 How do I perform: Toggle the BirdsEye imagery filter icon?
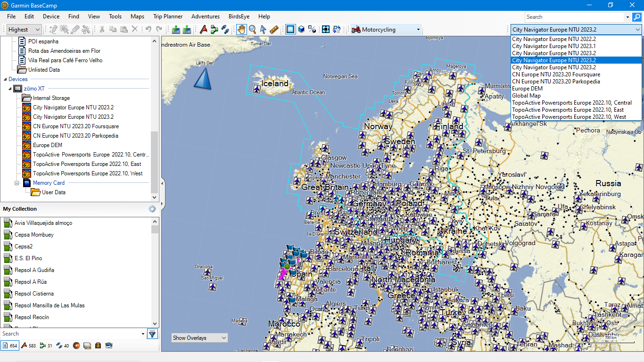tap(87, 346)
